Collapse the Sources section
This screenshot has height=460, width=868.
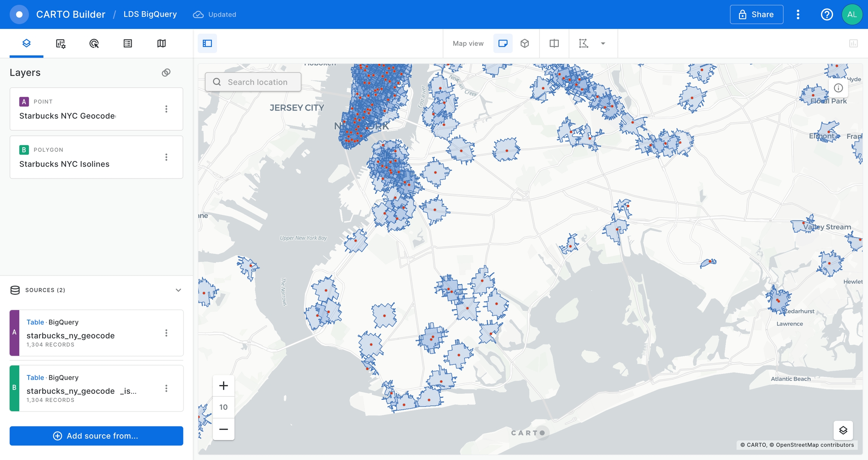click(178, 290)
